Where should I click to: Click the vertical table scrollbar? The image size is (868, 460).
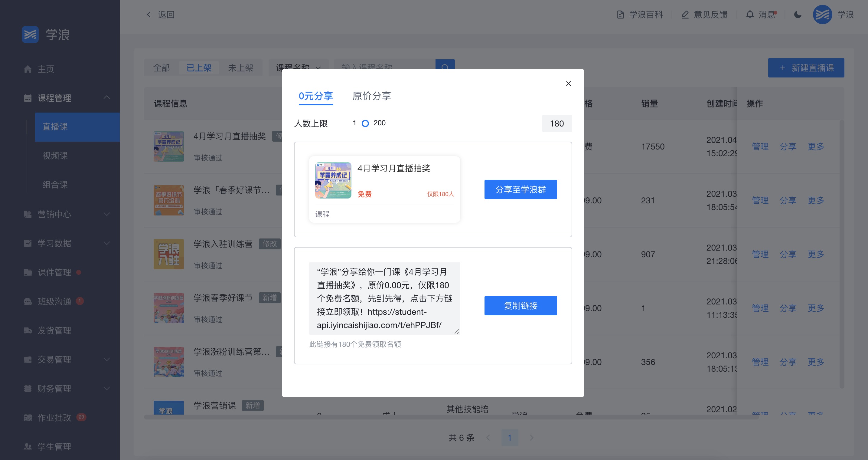pos(842,255)
